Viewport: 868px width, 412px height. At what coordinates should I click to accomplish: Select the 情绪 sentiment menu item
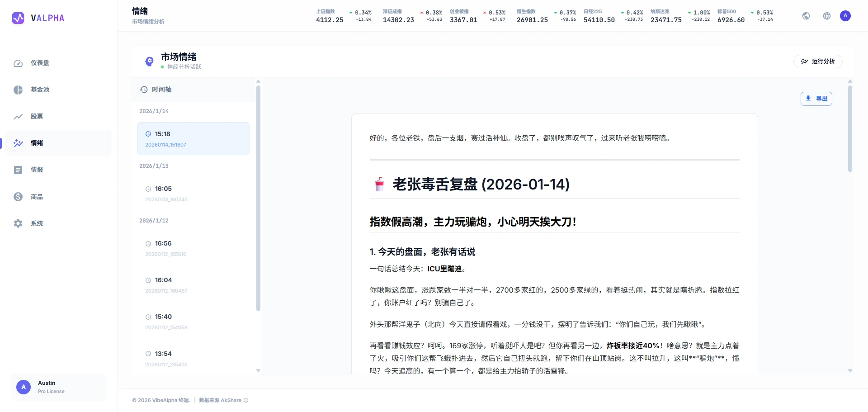click(x=59, y=143)
